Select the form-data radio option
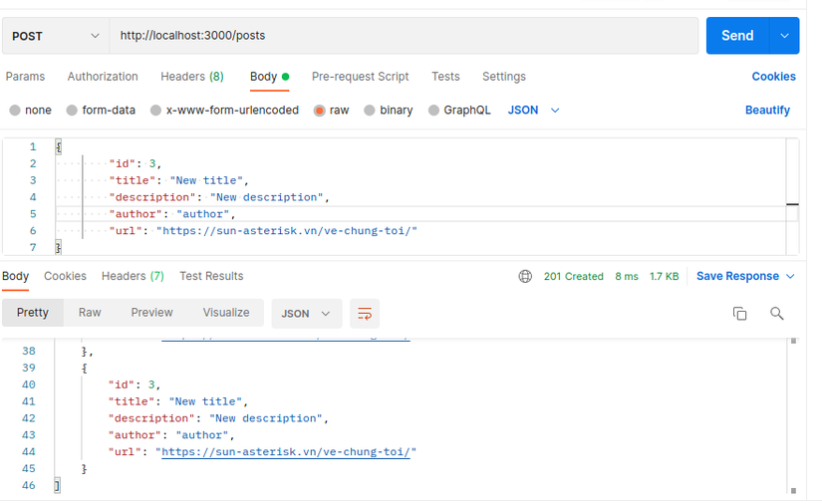This screenshot has width=822, height=504. tap(72, 111)
